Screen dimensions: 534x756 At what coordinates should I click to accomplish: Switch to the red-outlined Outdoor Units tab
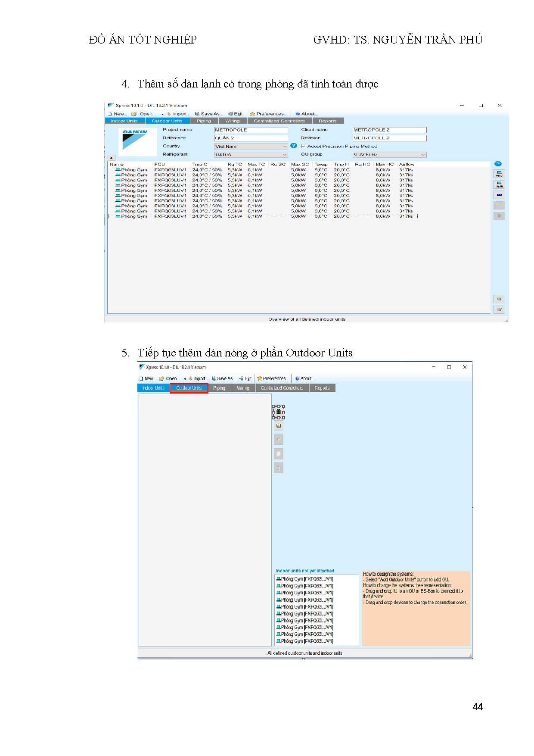tap(189, 388)
